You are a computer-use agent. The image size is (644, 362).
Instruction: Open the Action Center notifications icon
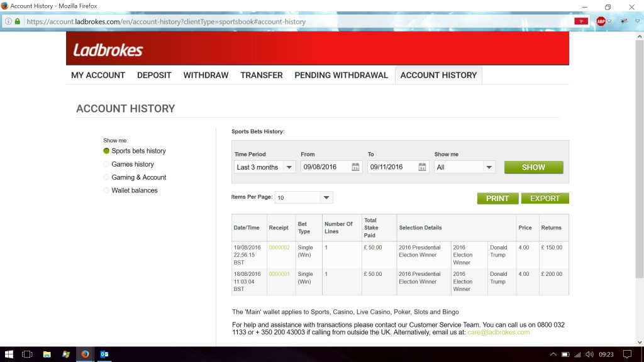pyautogui.click(x=627, y=354)
